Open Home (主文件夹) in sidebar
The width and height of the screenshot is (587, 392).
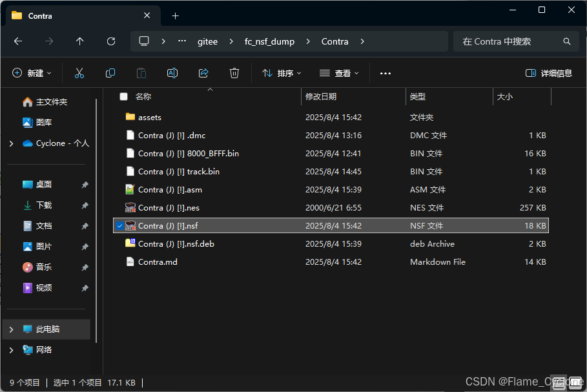pyautogui.click(x=45, y=102)
